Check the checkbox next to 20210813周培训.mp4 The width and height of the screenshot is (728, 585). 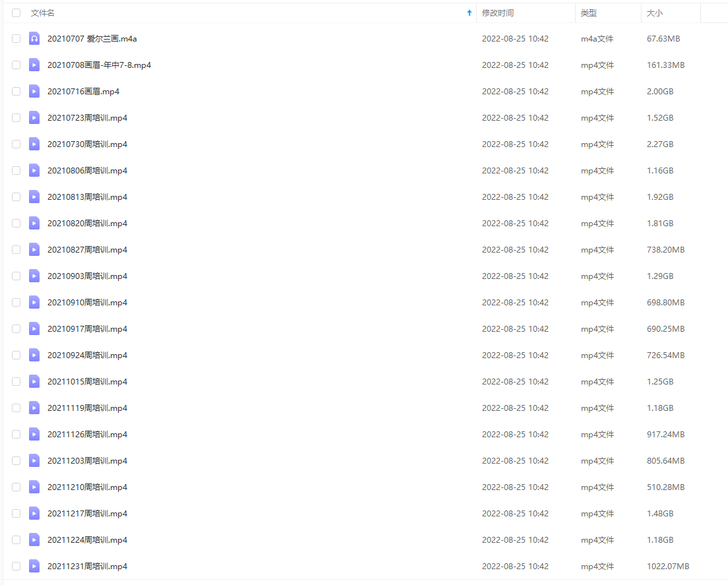click(x=16, y=197)
